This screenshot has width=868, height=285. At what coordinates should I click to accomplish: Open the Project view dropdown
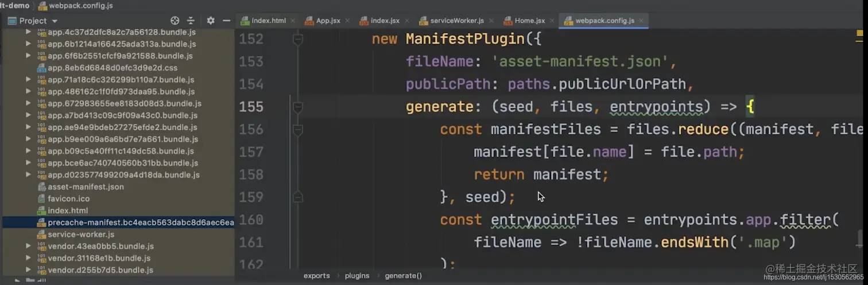click(55, 21)
